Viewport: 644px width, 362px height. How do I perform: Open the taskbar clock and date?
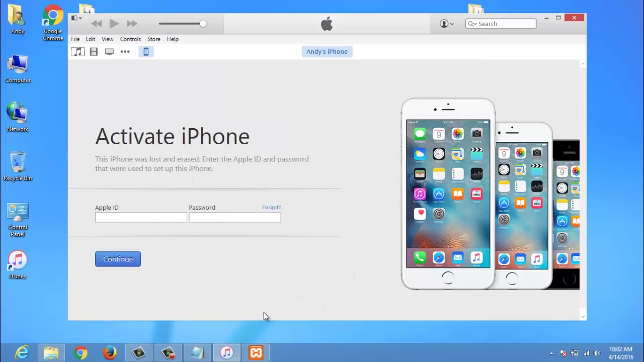tap(621, 353)
